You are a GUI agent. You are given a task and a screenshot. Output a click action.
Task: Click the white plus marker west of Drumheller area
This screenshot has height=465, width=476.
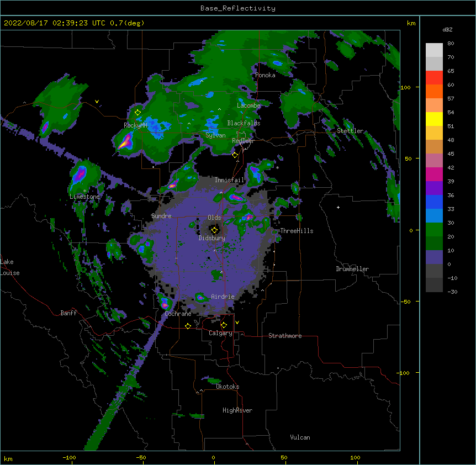click(338, 207)
